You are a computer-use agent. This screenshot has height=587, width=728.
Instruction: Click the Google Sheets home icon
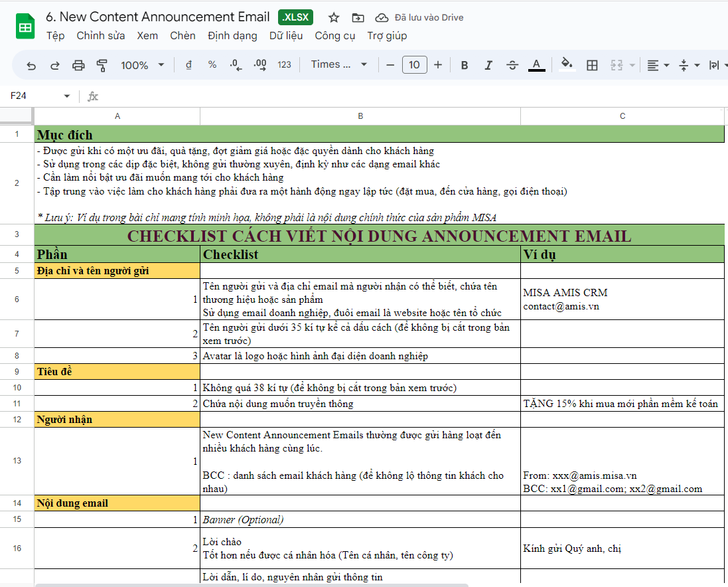pyautogui.click(x=25, y=27)
